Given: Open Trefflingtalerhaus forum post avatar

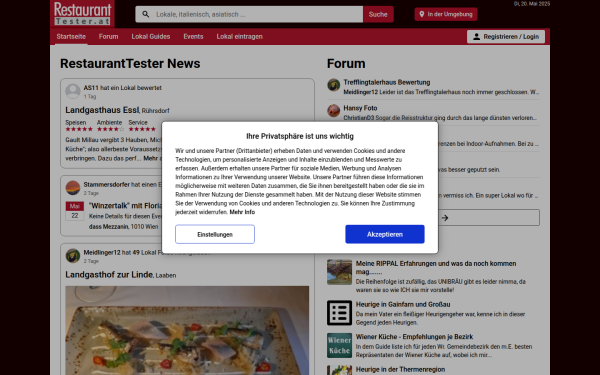Looking at the screenshot, I should coord(334,85).
